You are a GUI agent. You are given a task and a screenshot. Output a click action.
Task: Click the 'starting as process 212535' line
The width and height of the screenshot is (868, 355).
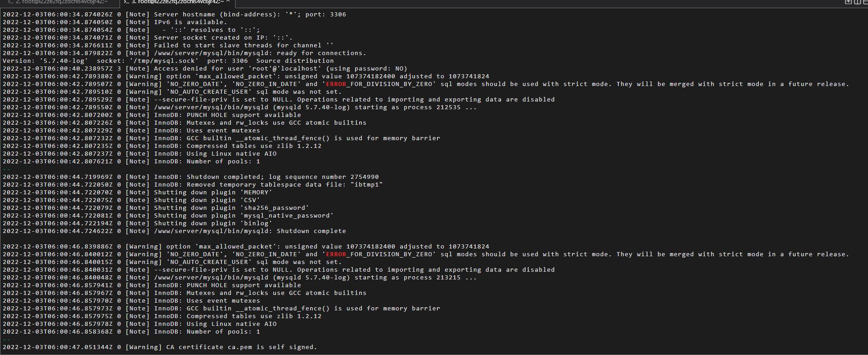[x=240, y=107]
